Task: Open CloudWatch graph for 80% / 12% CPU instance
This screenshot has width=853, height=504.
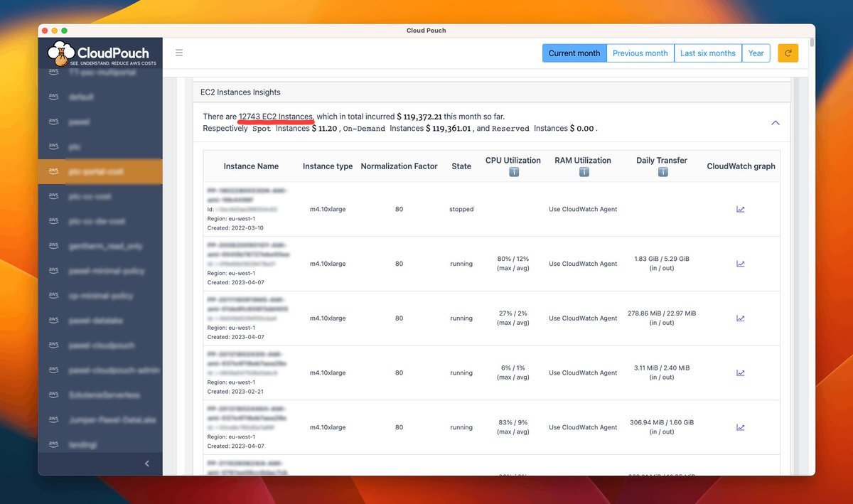Action: [741, 264]
